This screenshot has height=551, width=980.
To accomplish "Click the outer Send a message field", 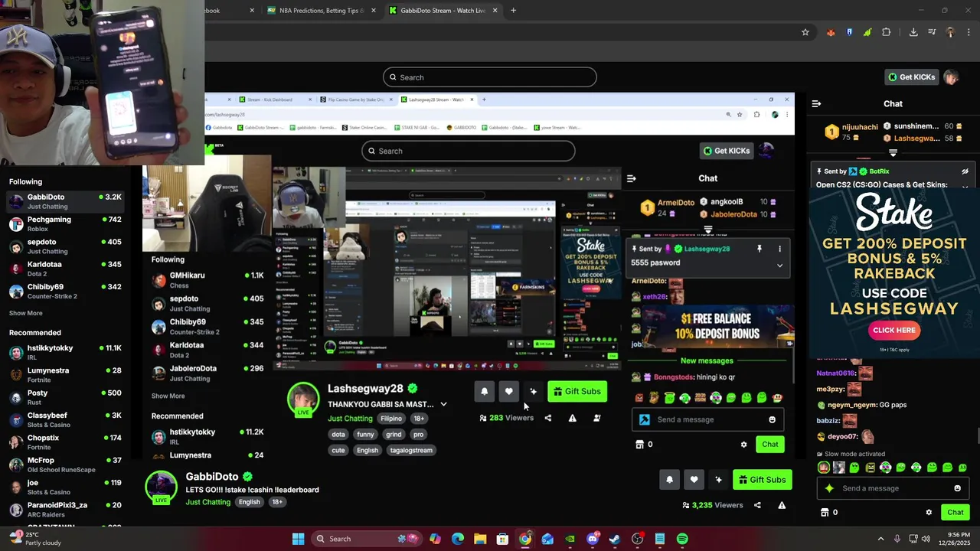I will (x=892, y=488).
